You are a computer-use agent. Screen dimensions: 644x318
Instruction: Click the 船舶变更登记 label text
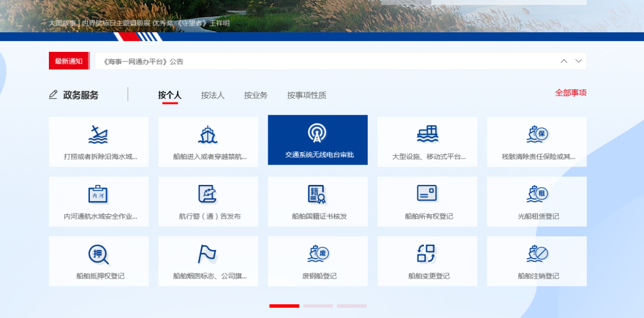click(x=429, y=276)
